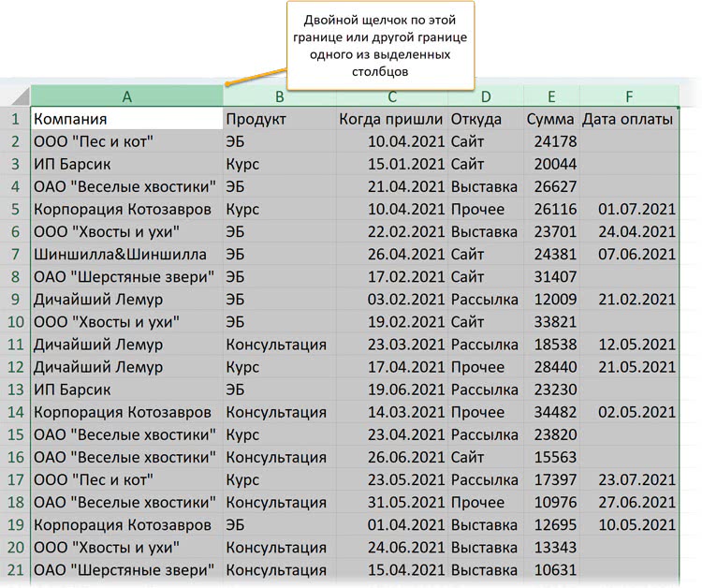Click sum value 15563

tap(551, 457)
